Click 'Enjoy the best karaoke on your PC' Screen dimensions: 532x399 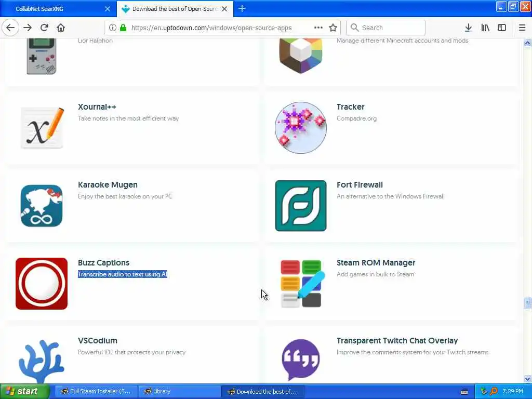tap(125, 196)
